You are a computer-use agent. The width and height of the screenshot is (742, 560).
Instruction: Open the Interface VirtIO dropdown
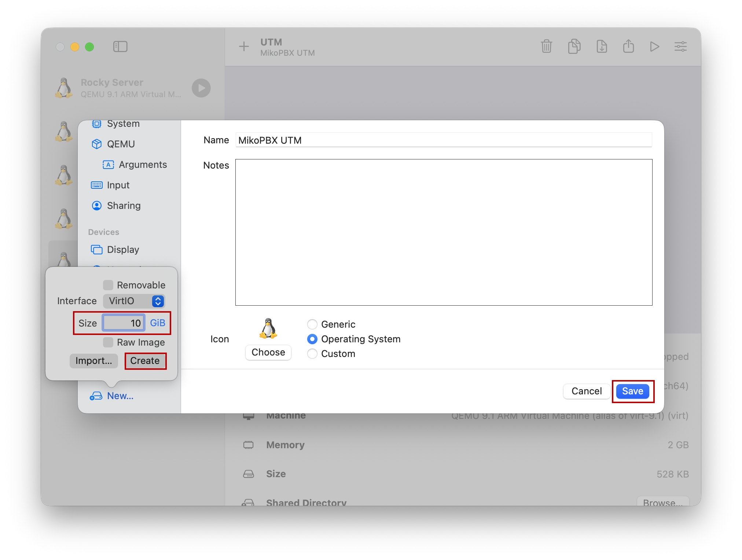tap(134, 301)
